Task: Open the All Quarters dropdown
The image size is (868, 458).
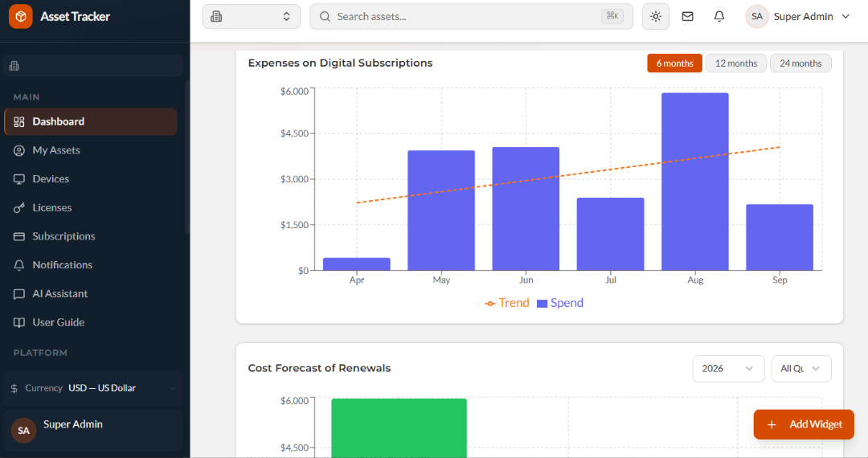Action: (801, 368)
